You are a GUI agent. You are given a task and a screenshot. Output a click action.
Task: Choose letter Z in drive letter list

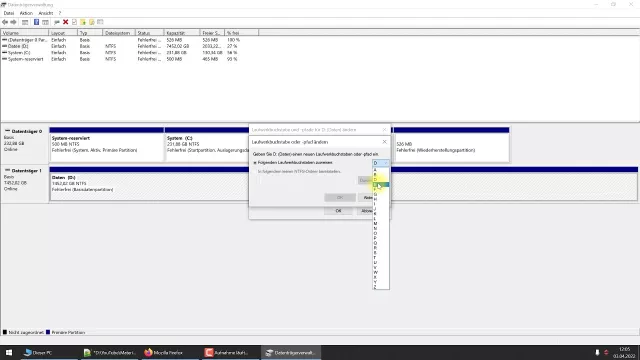pyautogui.click(x=380, y=287)
